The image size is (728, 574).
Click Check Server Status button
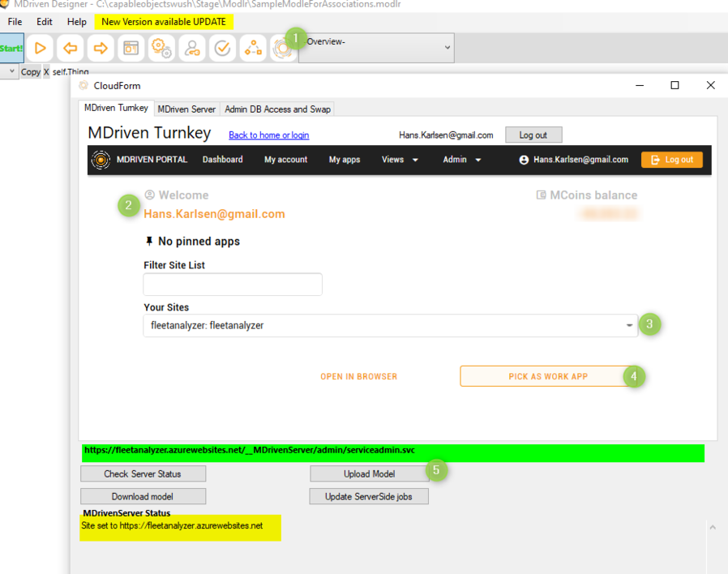pyautogui.click(x=143, y=473)
